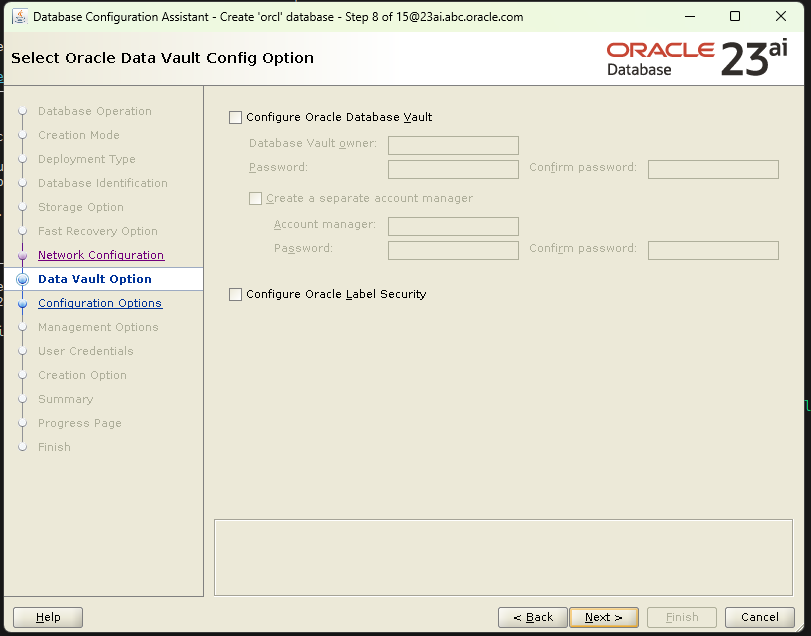The image size is (811, 636).
Task: Cancel the database creation wizard
Action: [x=759, y=617]
